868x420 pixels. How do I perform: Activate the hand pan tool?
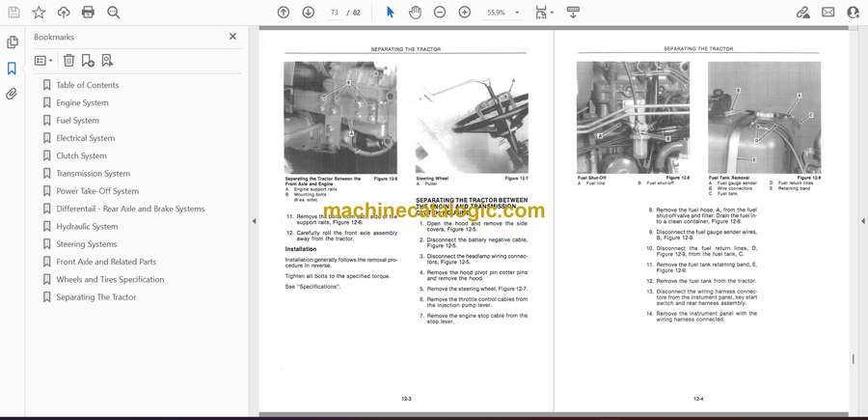pyautogui.click(x=415, y=13)
